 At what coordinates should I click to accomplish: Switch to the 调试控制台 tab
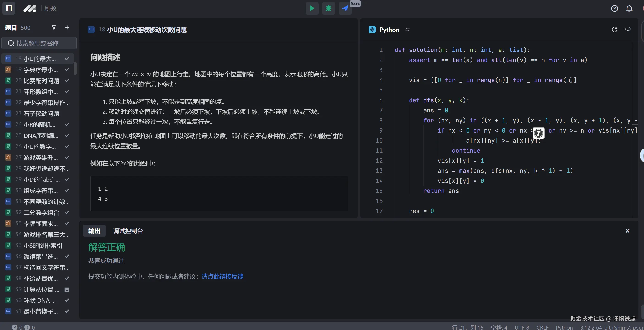click(128, 231)
